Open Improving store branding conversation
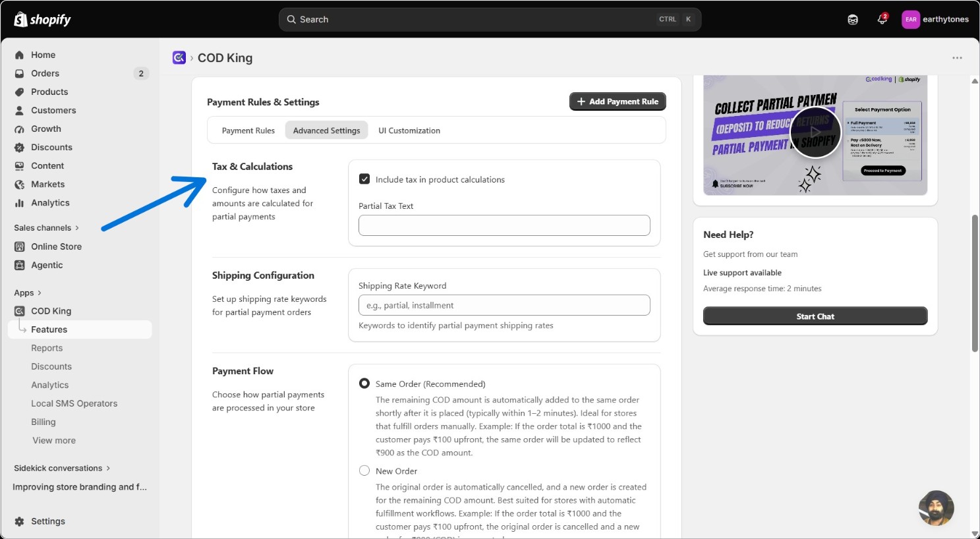 (80, 487)
